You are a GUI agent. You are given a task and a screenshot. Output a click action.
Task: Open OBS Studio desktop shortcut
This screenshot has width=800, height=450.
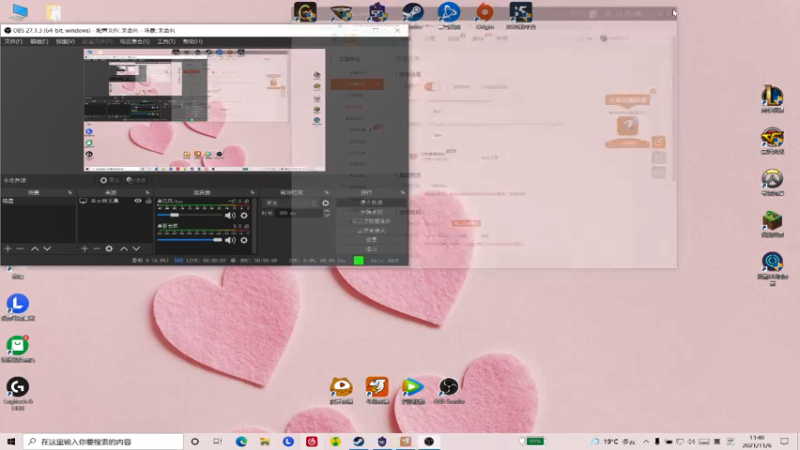[x=448, y=391]
